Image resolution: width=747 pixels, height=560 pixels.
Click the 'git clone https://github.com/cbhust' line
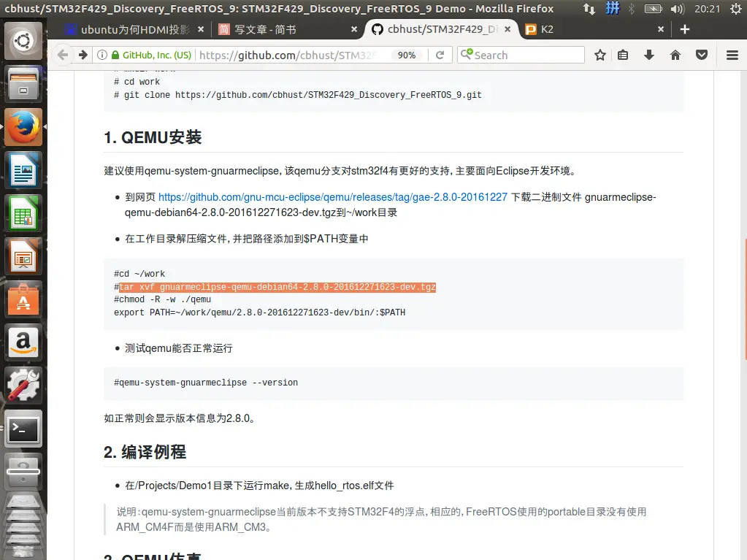(298, 95)
